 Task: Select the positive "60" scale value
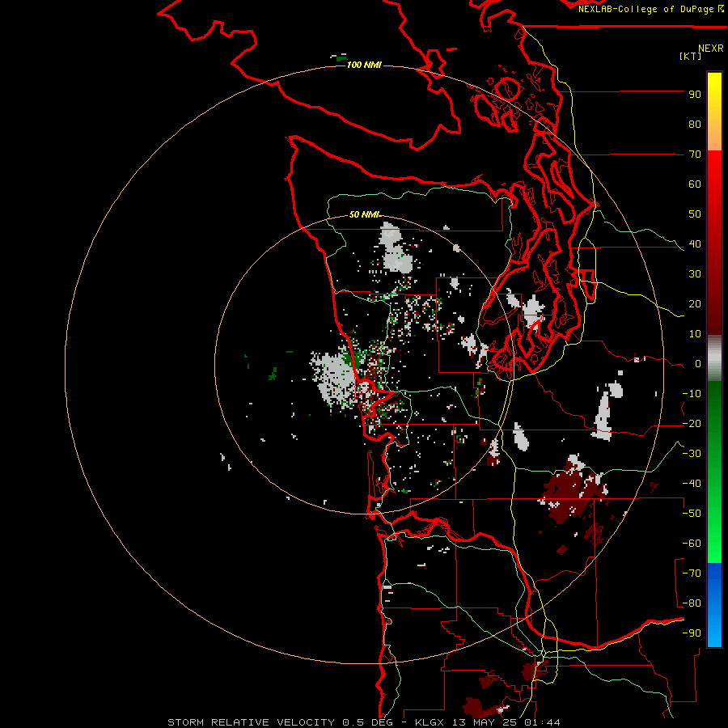(x=695, y=184)
